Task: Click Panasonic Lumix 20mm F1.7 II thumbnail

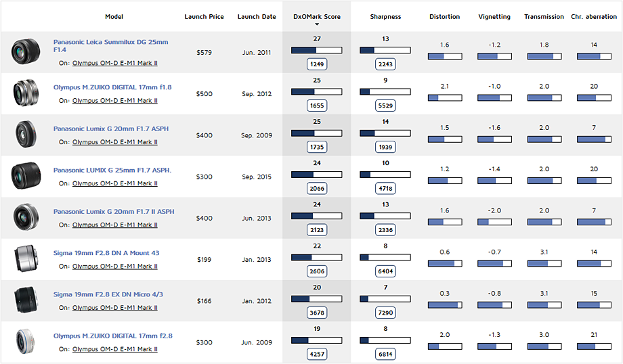Action: pos(26,217)
